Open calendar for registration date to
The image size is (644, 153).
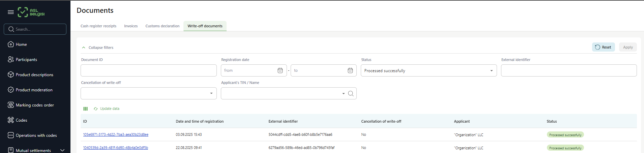(x=350, y=70)
